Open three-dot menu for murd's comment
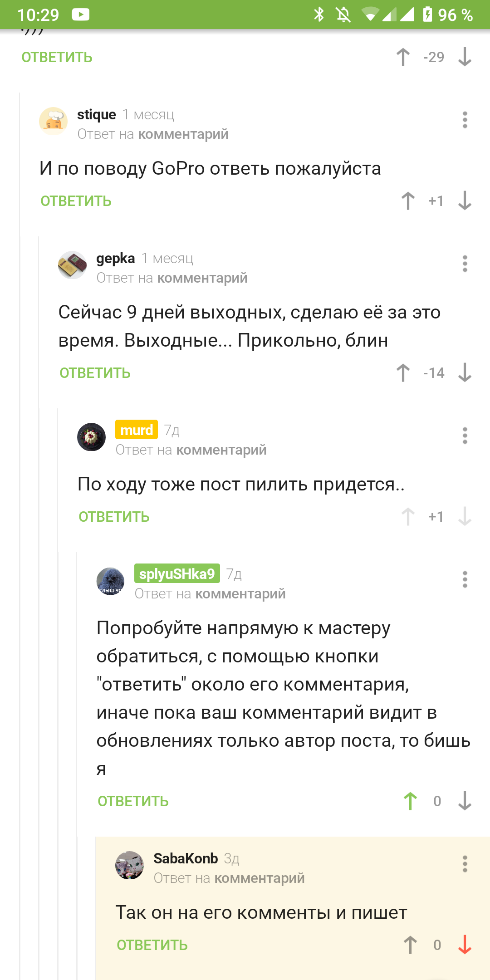Screen dimensions: 490x980 (465, 436)
